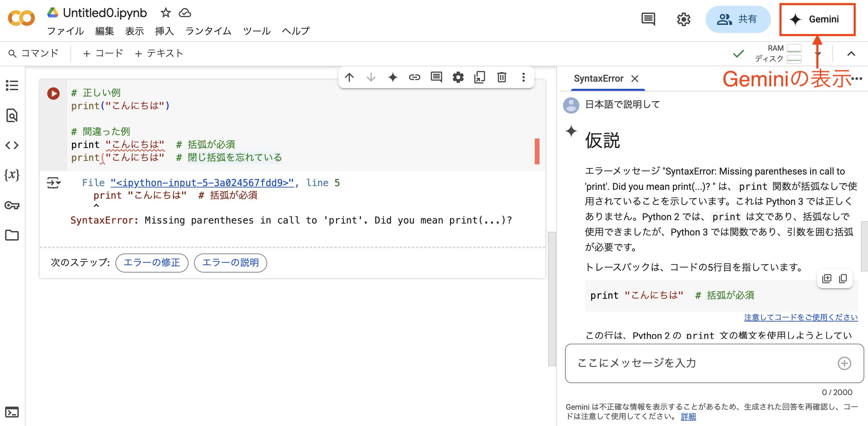Image resolution: width=868 pixels, height=426 pixels.
Task: Click the 日本語で説明して user message
Action: coord(623,104)
